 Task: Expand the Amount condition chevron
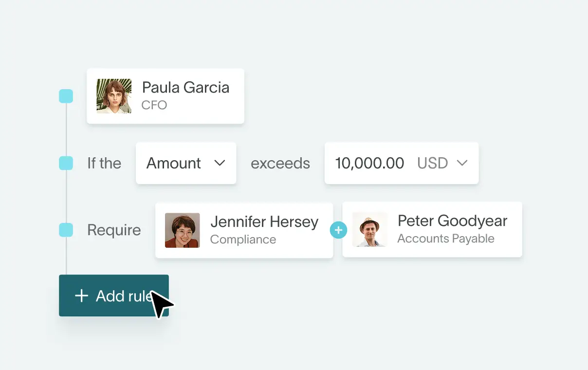pyautogui.click(x=220, y=164)
